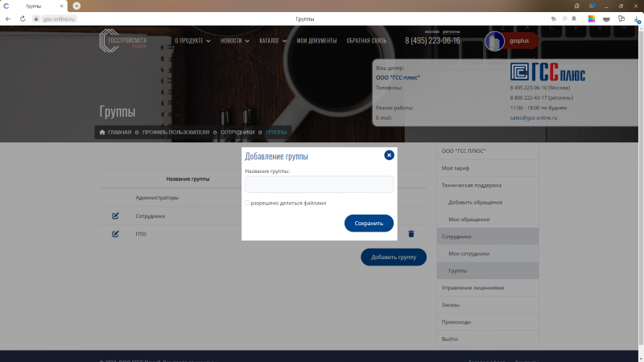Click the reviews icon in address bar
Screen dimensions: 644x362
tap(564, 19)
